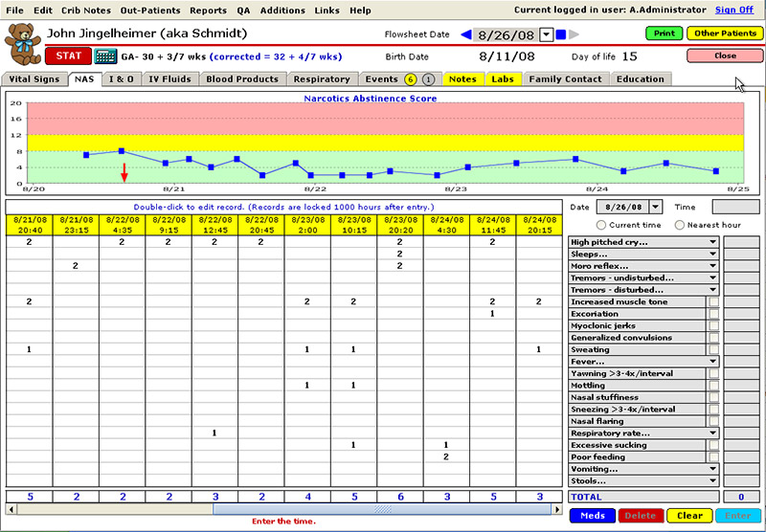Click the yellow Events badge showing 6

[x=411, y=79]
